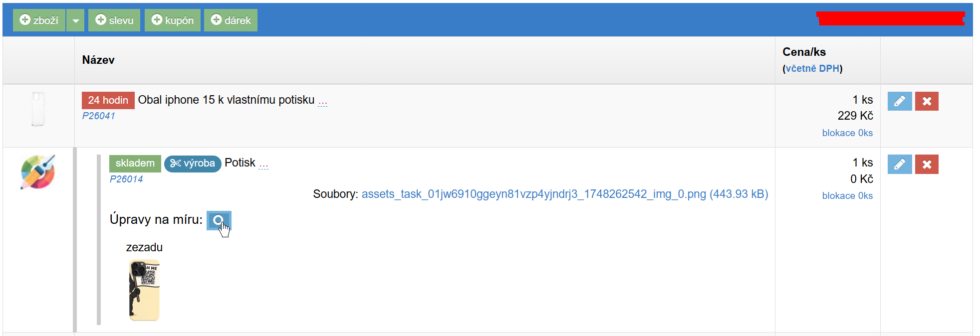The height and width of the screenshot is (336, 980).
Task: Edit the Potisk item row
Action: pyautogui.click(x=900, y=164)
